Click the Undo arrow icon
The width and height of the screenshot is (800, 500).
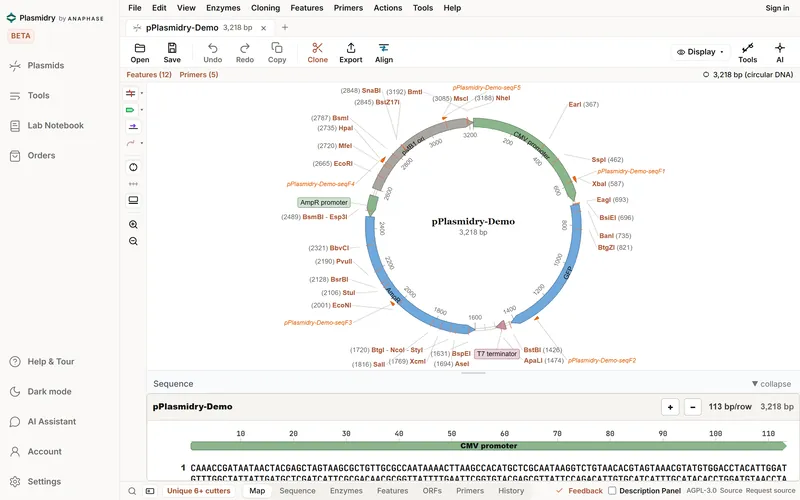pyautogui.click(x=212, y=48)
